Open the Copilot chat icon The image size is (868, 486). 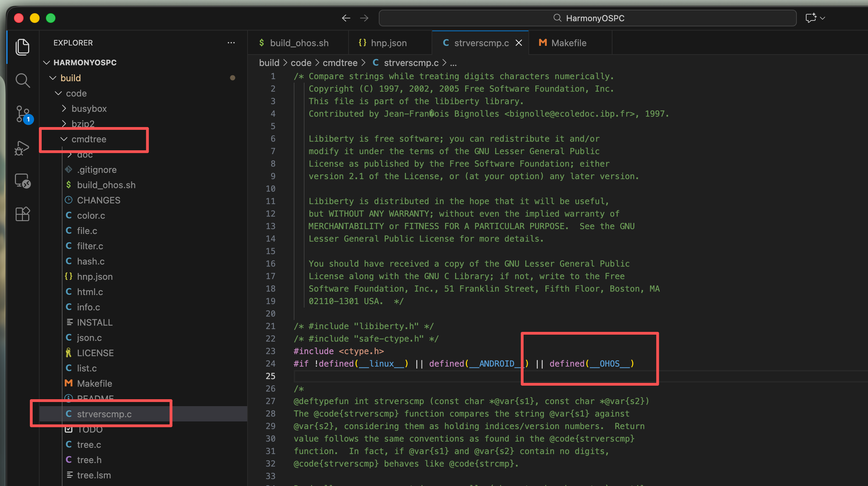click(x=811, y=18)
